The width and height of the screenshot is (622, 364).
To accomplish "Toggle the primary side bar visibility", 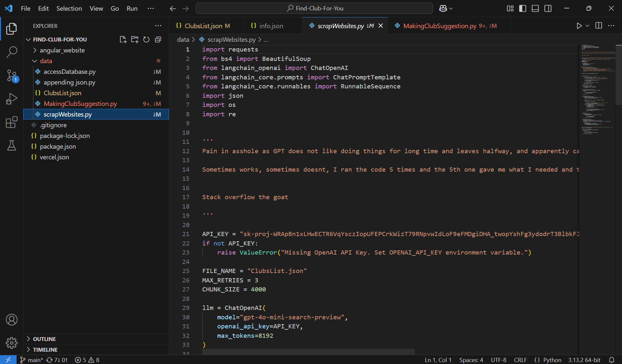I will [522, 8].
